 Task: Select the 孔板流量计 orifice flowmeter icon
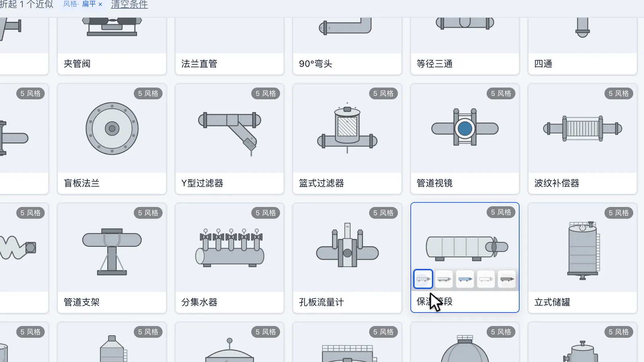point(347,245)
